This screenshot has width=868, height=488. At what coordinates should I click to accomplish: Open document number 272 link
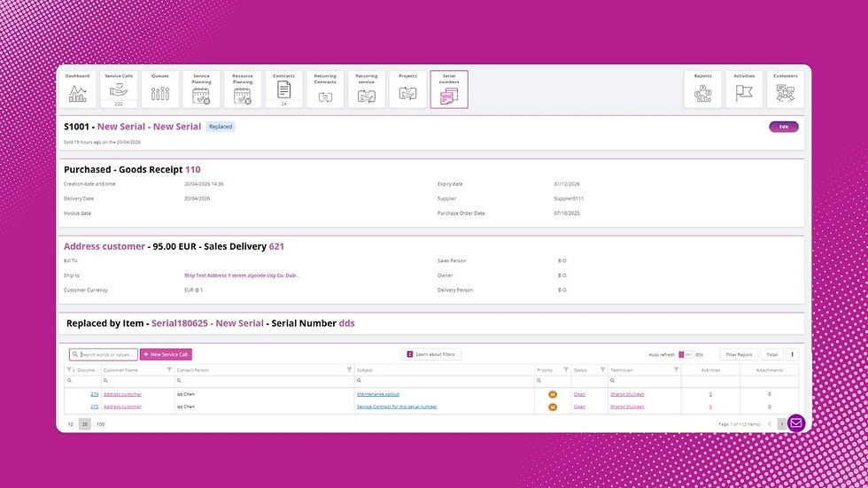pos(95,407)
